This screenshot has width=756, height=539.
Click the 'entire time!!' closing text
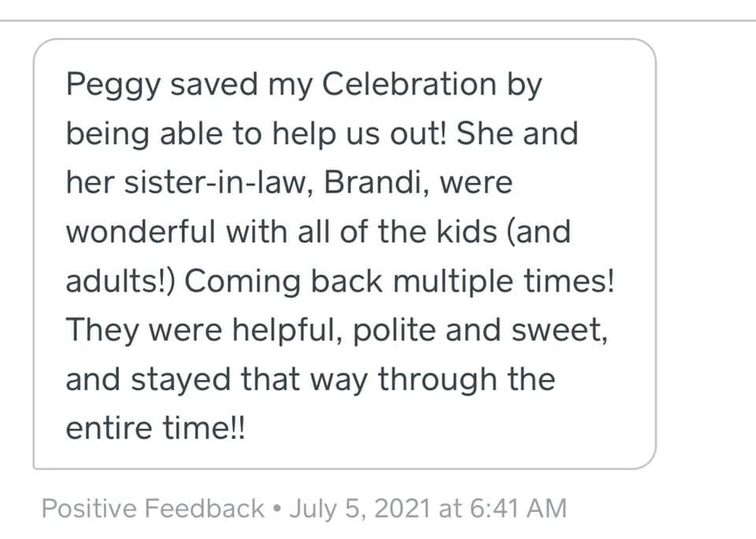[156, 428]
